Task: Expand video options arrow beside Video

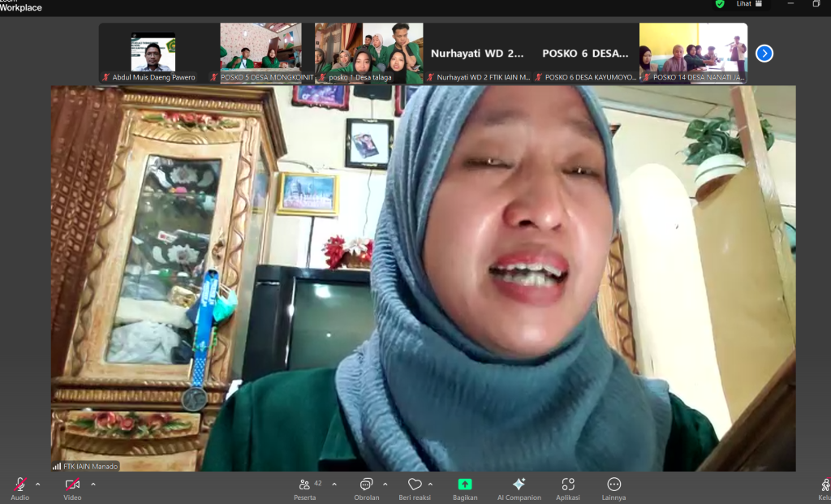Action: pos(93,485)
